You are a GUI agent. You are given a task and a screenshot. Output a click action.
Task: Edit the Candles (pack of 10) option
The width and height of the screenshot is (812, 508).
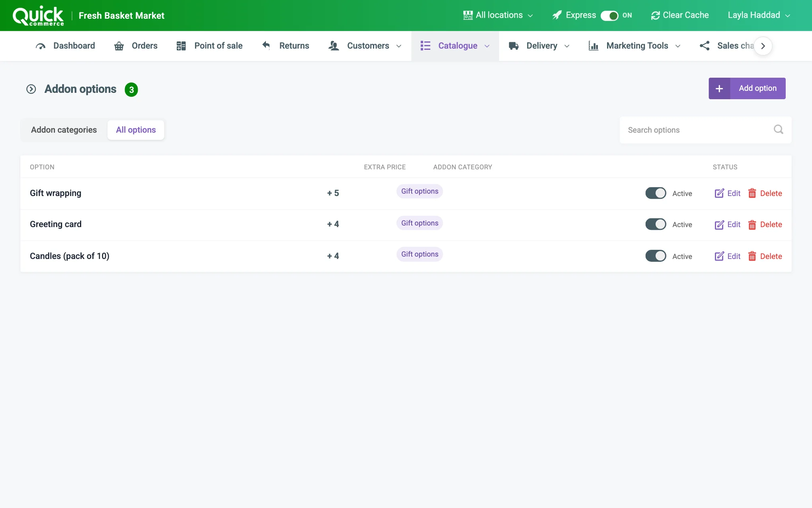click(x=728, y=256)
